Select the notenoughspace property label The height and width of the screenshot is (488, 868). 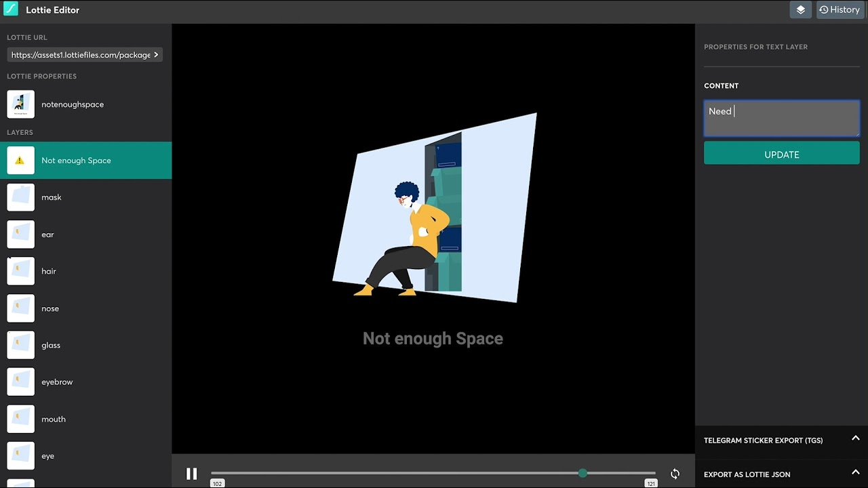point(73,104)
